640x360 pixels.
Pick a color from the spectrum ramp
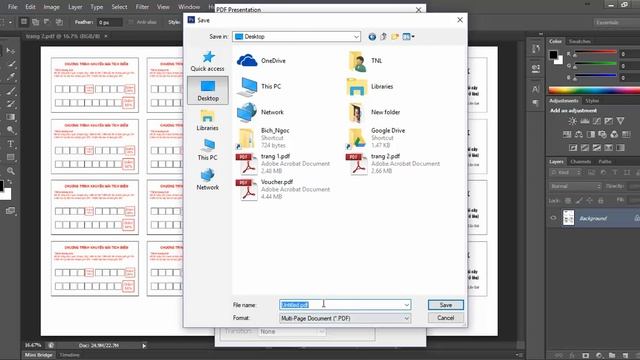pos(594,91)
